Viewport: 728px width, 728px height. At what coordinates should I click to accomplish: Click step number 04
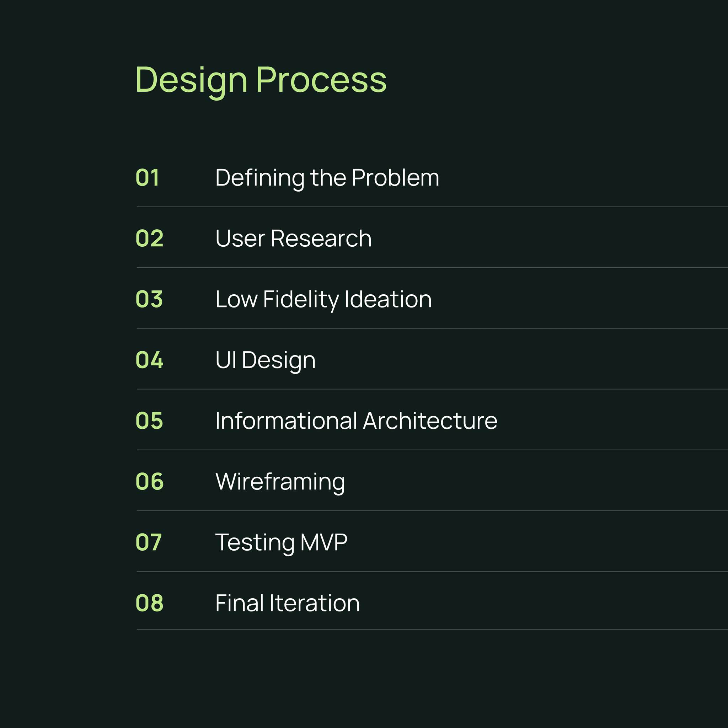149,360
